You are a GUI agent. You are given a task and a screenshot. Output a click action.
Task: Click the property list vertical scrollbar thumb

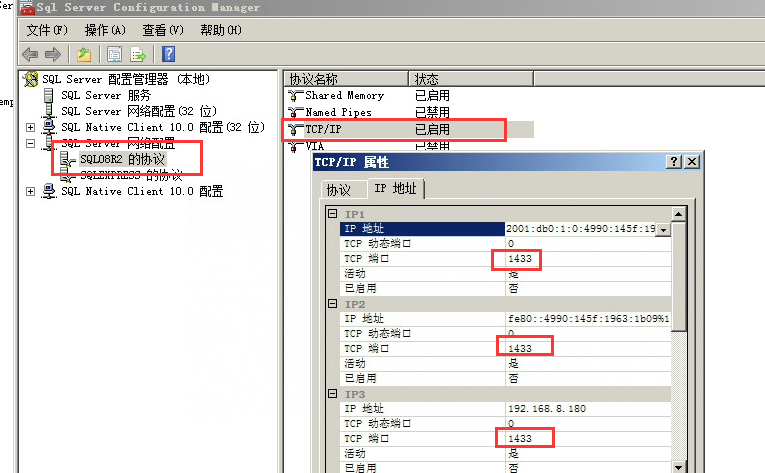click(679, 276)
